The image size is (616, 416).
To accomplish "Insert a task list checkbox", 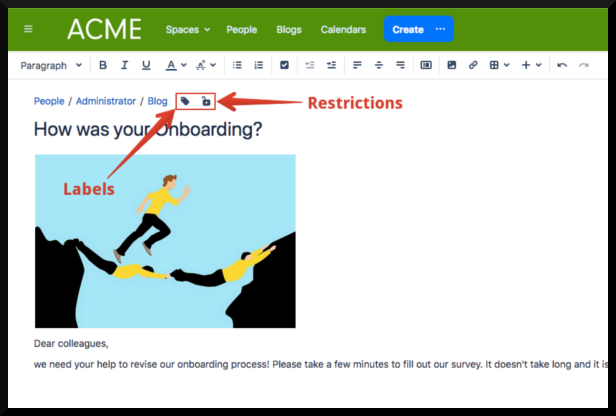I will click(x=284, y=65).
